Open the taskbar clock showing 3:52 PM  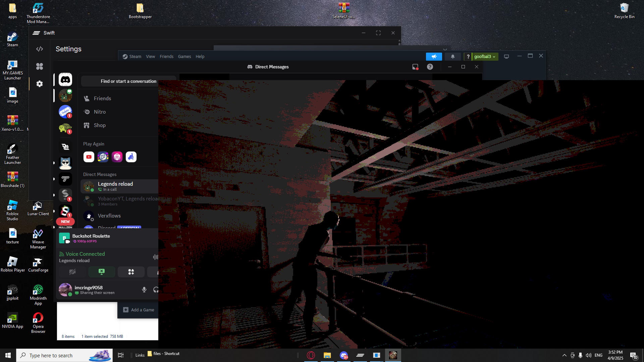(615, 355)
